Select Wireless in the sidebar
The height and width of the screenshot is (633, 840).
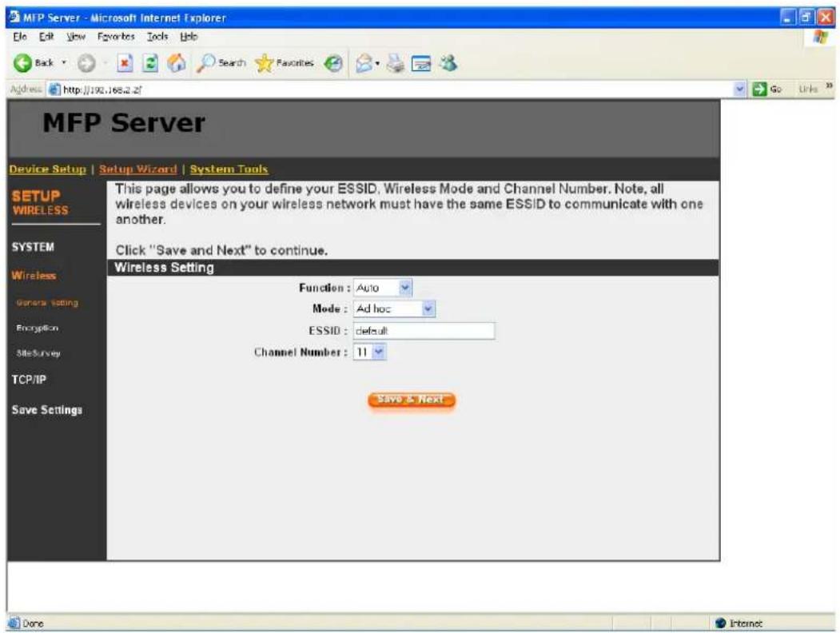pos(34,275)
